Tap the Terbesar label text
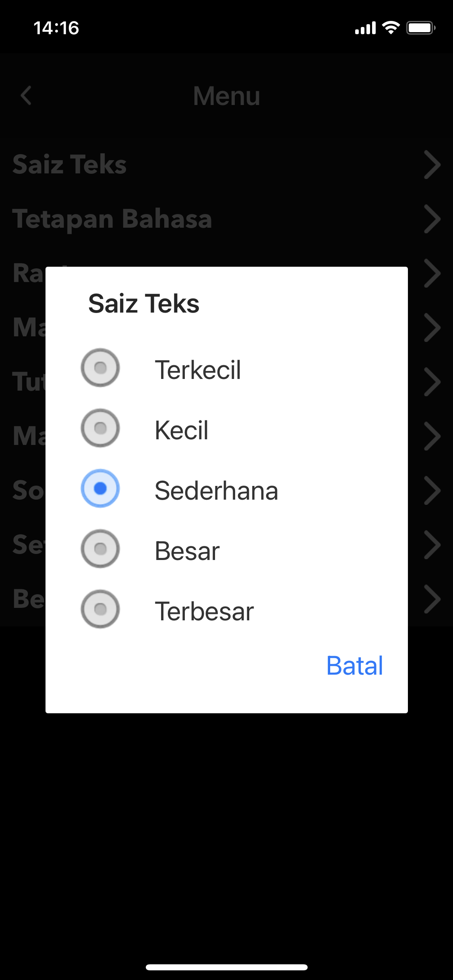453x980 pixels. (x=204, y=611)
